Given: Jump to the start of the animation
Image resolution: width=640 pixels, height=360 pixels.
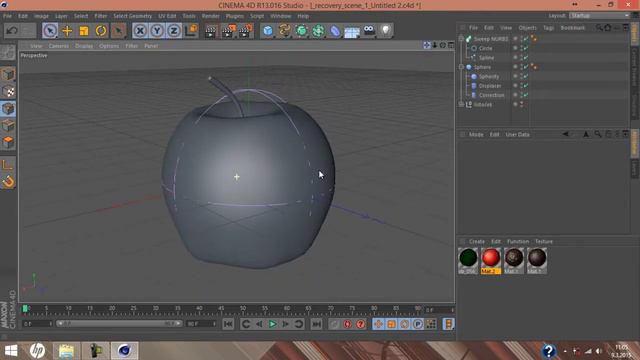Looking at the screenshot, I should (x=228, y=324).
